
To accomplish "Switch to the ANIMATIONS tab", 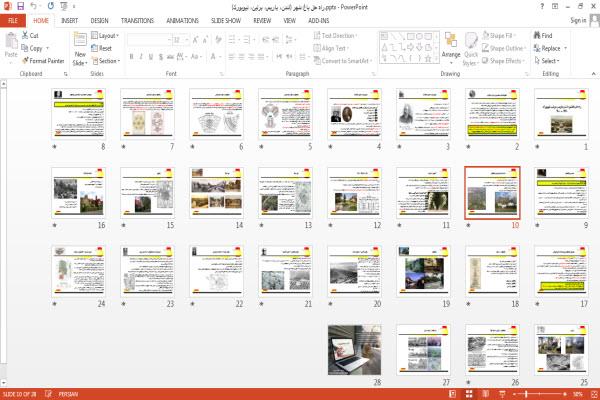I will point(183,20).
